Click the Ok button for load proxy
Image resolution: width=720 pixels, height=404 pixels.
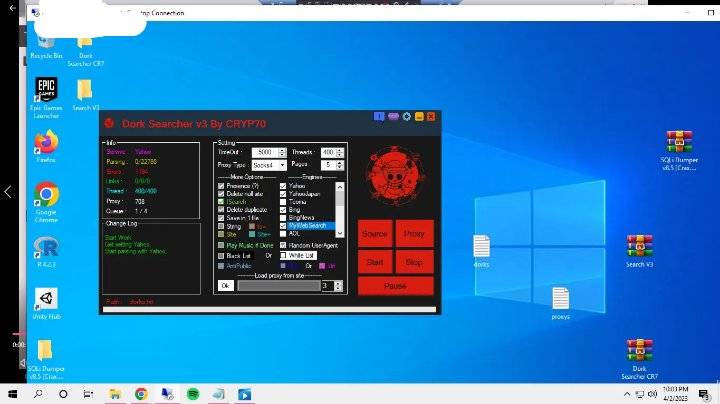tap(225, 286)
